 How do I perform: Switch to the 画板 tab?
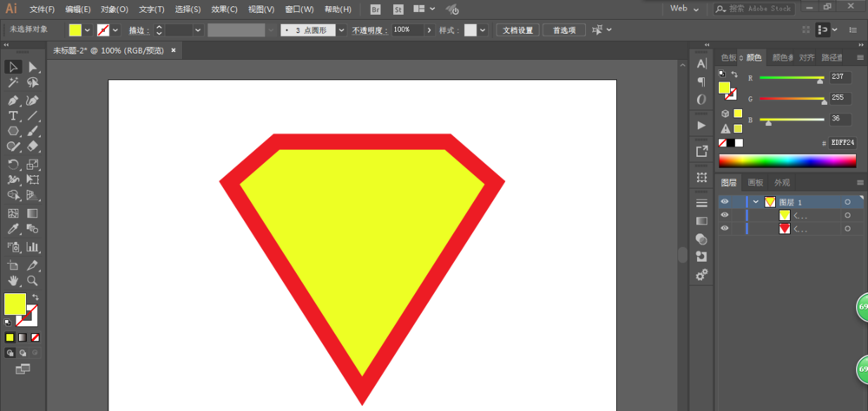[756, 183]
